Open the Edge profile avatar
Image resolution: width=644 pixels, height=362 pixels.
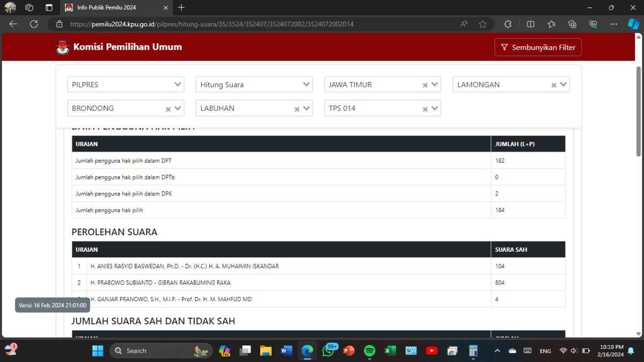click(x=10, y=8)
